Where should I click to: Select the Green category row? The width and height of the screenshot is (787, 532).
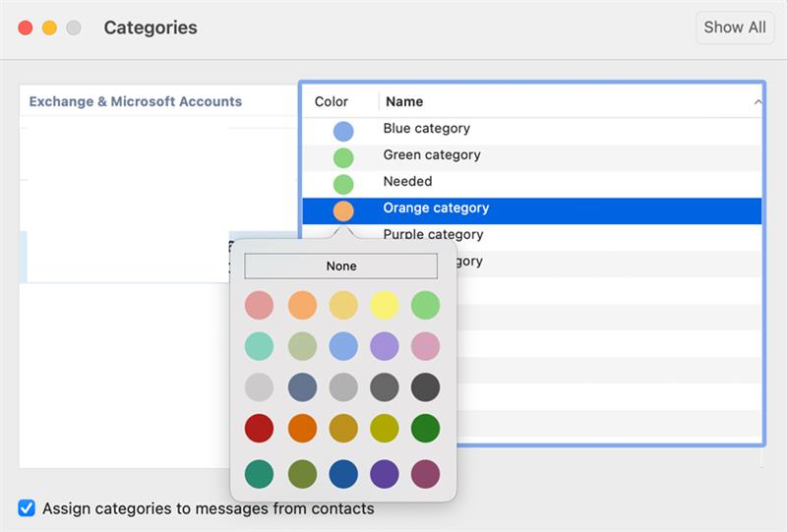532,157
